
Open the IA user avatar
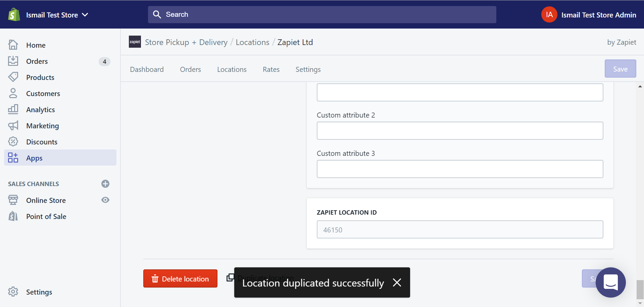click(549, 15)
